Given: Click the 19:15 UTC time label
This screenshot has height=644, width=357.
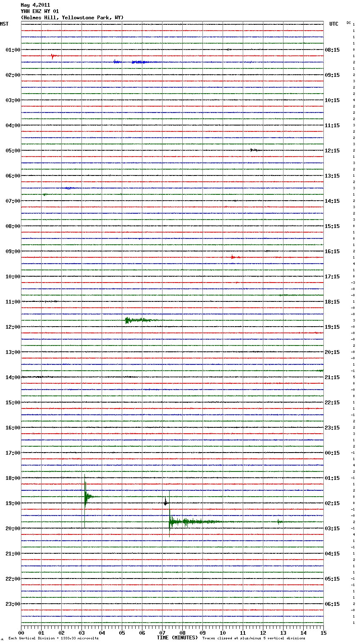Looking at the screenshot, I should pyautogui.click(x=332, y=327).
